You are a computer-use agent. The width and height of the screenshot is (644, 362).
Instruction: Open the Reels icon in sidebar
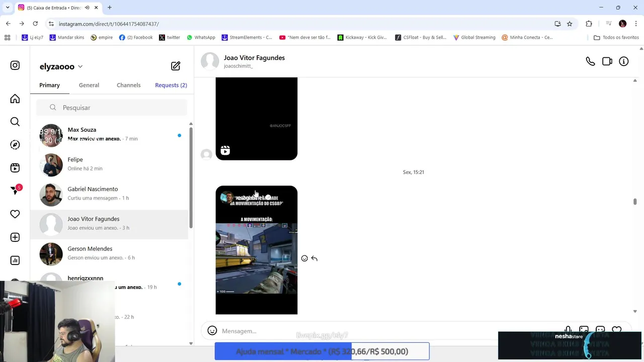[x=15, y=168]
